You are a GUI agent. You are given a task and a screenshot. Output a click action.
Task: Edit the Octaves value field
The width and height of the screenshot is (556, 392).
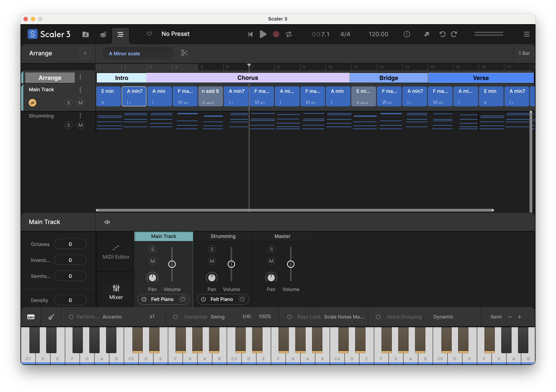point(70,244)
